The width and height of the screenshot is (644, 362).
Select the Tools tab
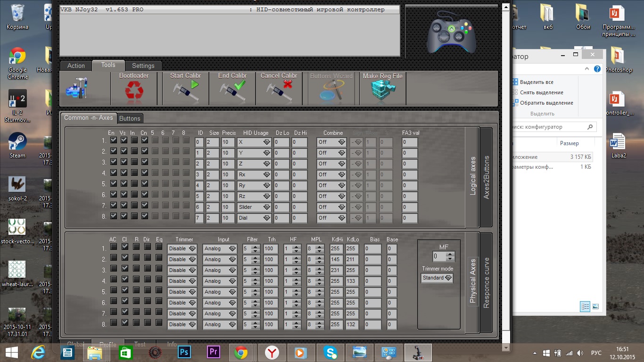[108, 65]
